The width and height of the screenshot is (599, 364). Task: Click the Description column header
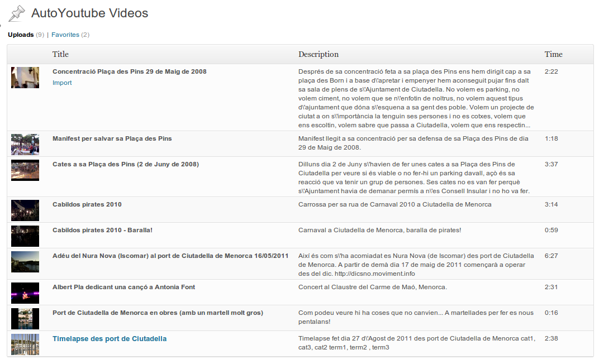(x=318, y=54)
